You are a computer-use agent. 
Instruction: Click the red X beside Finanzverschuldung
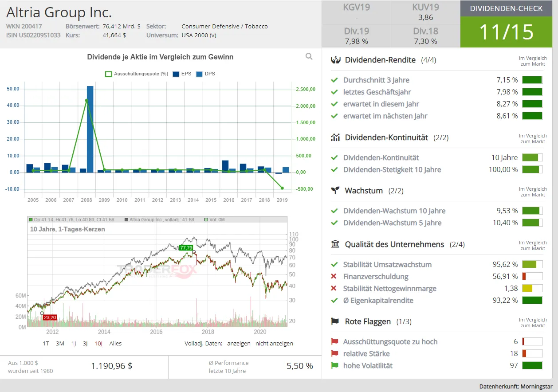pos(334,276)
